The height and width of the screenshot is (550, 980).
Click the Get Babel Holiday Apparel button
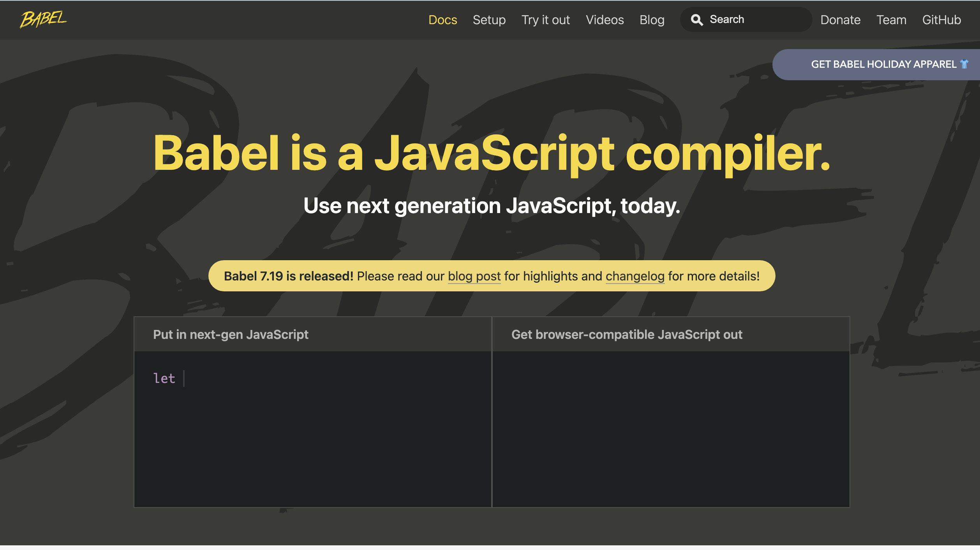click(883, 64)
